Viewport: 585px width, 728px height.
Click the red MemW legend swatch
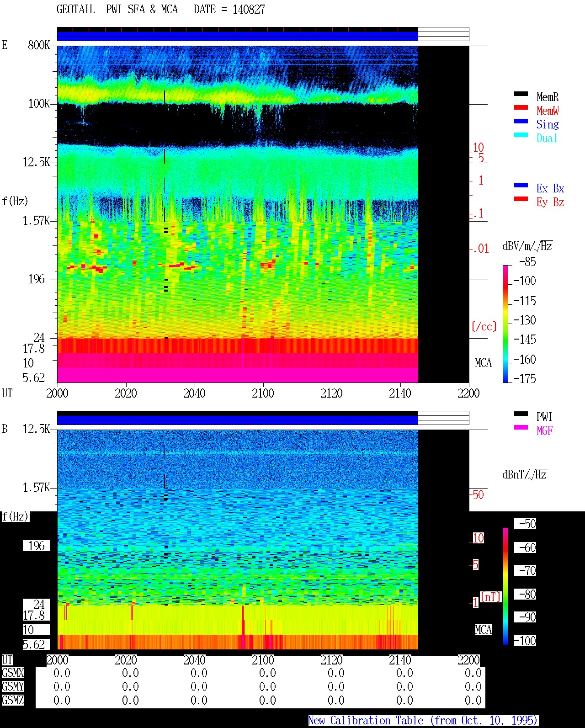click(521, 107)
